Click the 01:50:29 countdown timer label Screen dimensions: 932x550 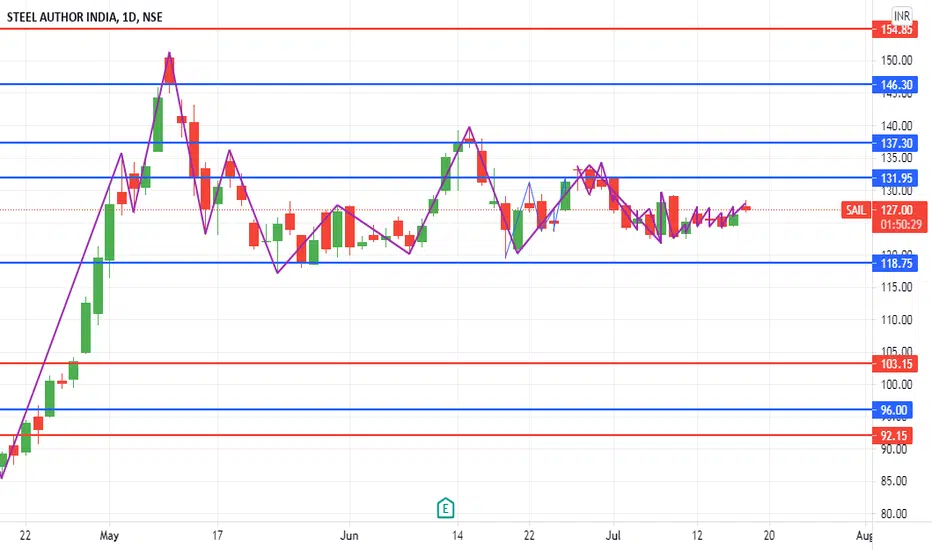click(900, 225)
